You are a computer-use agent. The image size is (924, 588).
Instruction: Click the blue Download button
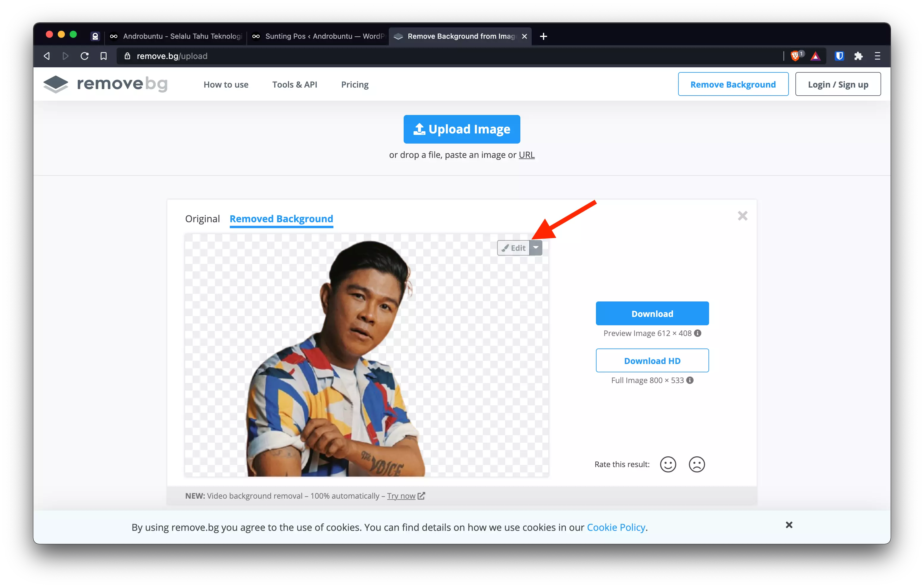(652, 313)
